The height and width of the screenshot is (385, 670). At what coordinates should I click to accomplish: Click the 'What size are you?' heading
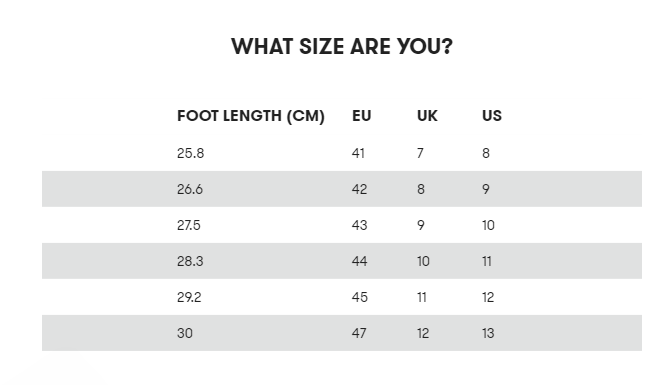(341, 46)
